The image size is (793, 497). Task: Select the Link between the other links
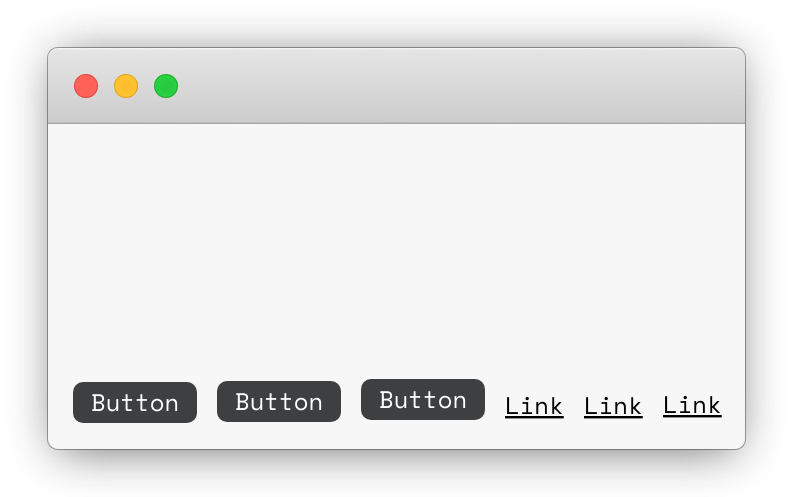point(613,406)
